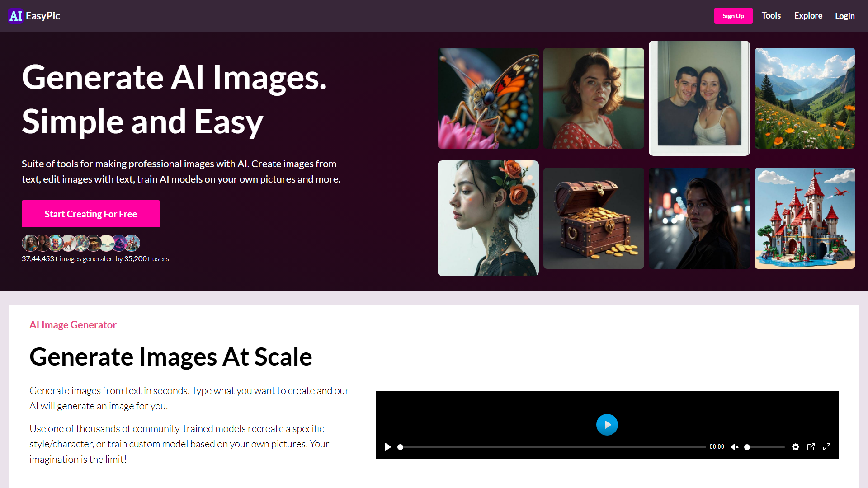Click the Login link
Image resolution: width=868 pixels, height=488 pixels.
[x=844, y=16]
